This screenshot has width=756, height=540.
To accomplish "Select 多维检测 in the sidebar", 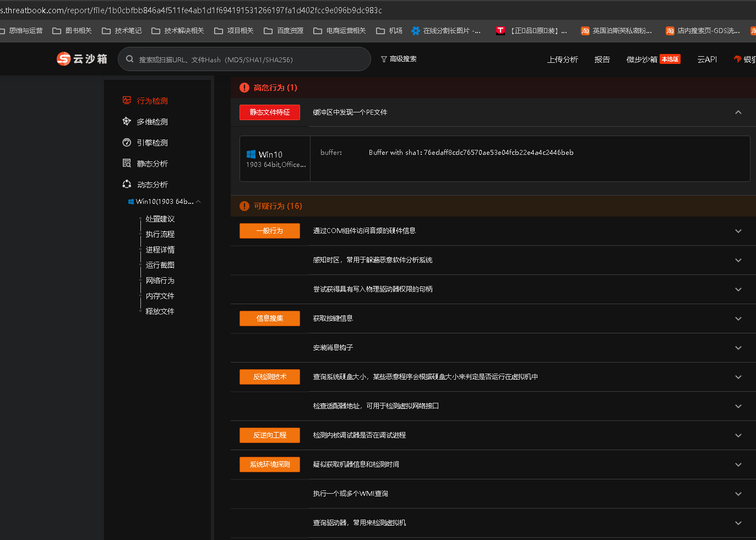I will coord(145,122).
